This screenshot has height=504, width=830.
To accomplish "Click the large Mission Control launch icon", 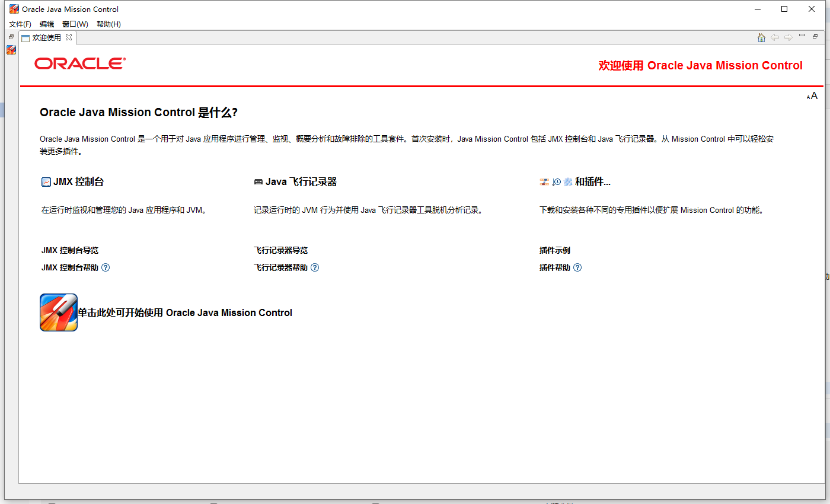I will tap(59, 312).
